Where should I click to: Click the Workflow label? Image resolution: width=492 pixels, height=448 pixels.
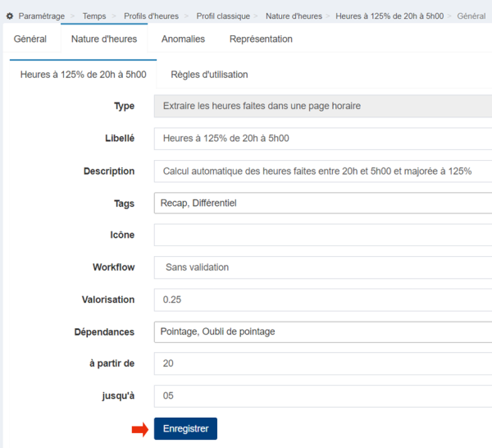(114, 267)
